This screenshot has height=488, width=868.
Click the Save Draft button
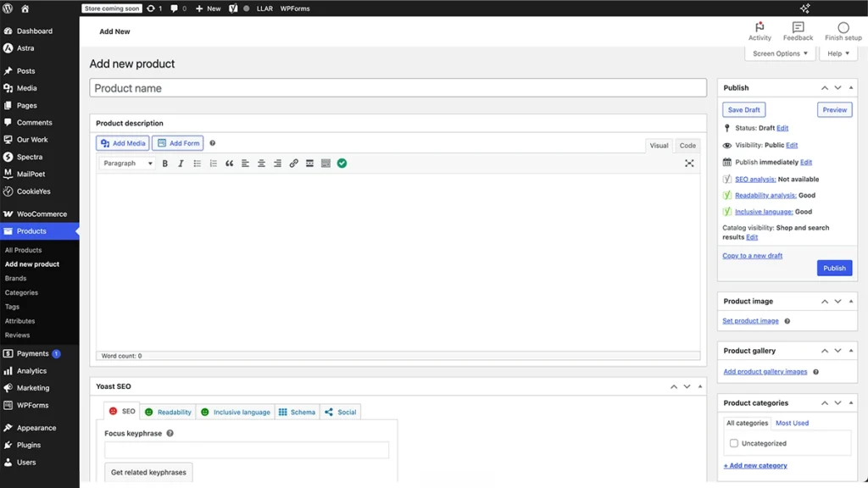(x=743, y=109)
